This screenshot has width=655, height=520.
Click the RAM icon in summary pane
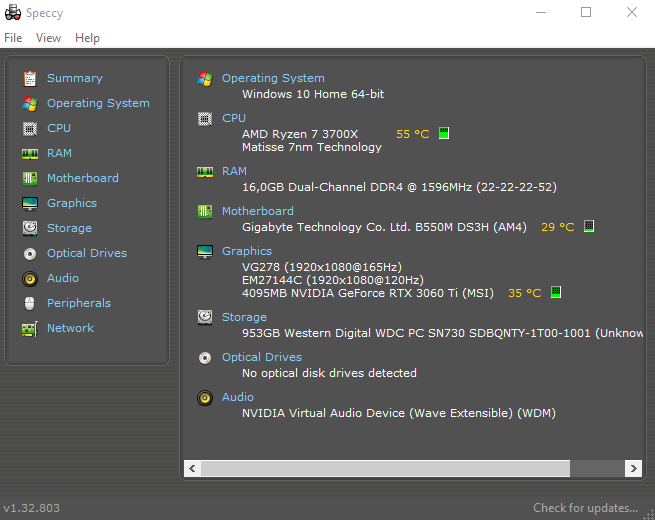tap(205, 172)
